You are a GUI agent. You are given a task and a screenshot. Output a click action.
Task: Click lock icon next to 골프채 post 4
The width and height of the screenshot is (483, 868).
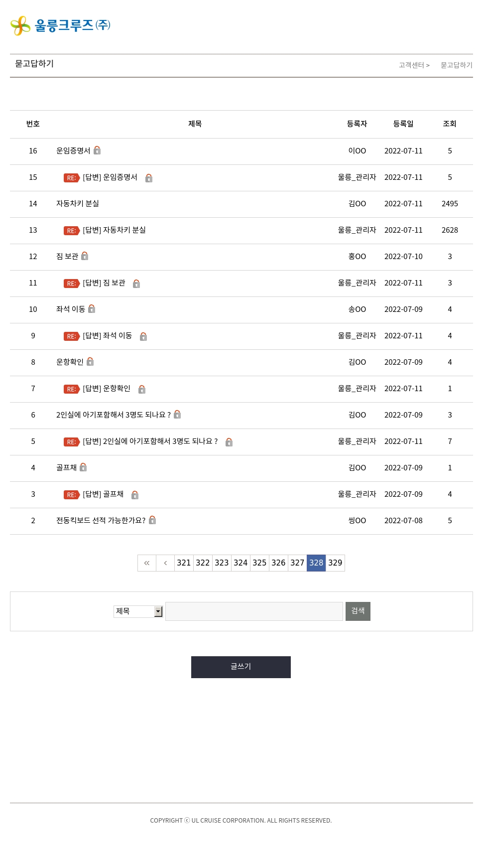tap(83, 467)
